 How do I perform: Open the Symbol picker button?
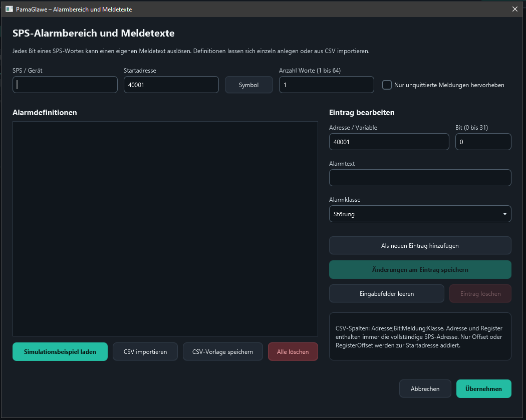coord(248,85)
